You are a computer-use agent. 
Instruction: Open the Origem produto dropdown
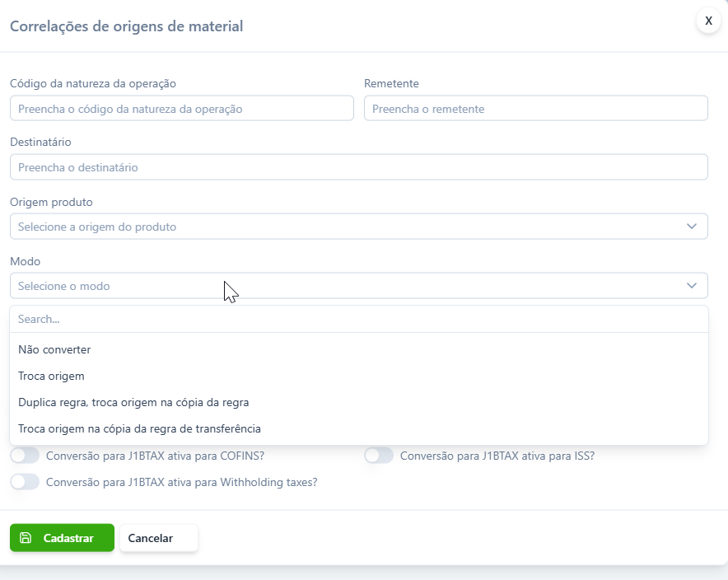(x=359, y=227)
